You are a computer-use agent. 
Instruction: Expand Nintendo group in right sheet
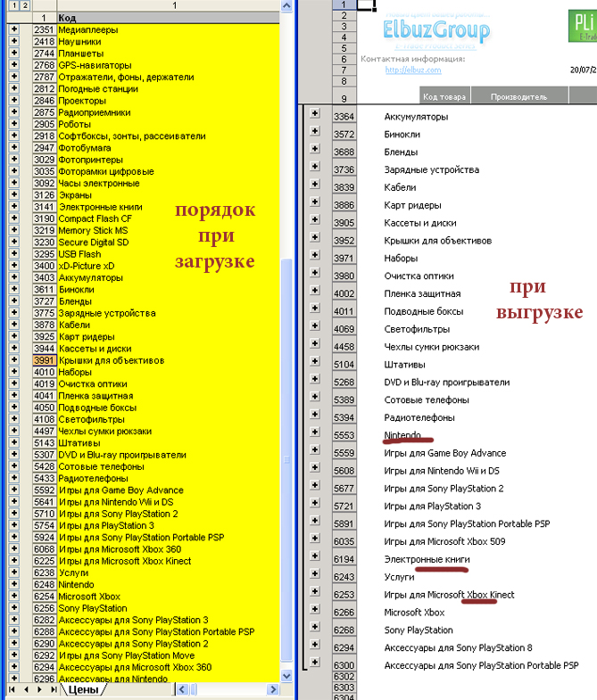point(315,432)
